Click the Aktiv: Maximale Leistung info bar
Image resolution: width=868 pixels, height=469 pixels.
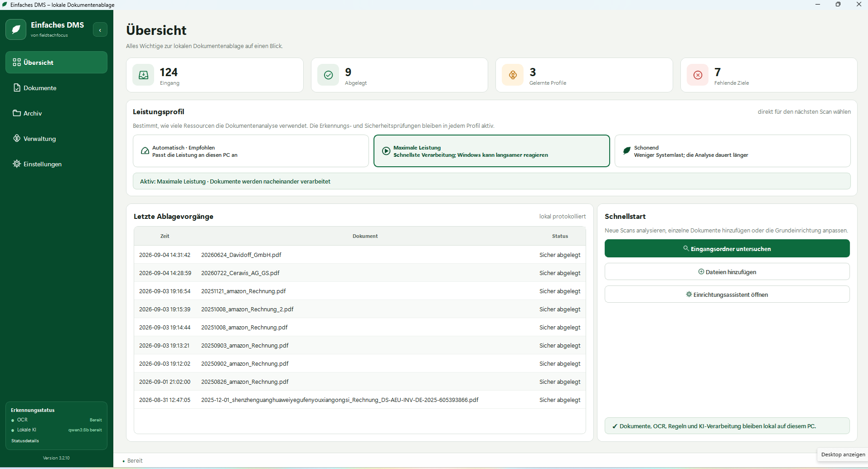tap(492, 181)
